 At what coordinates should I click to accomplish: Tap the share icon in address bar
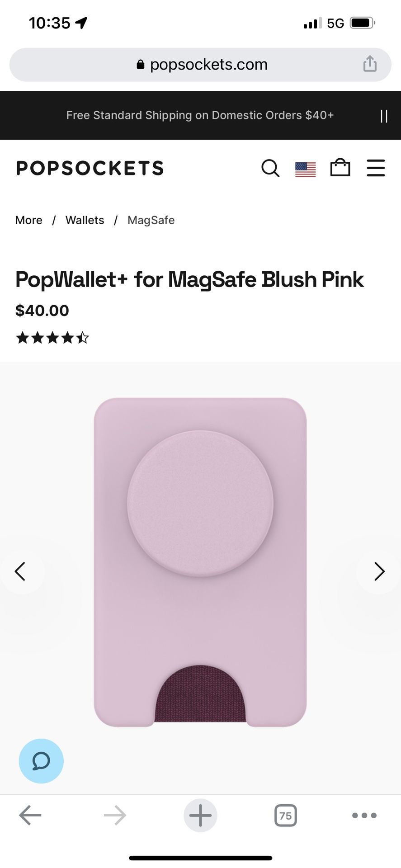click(370, 64)
